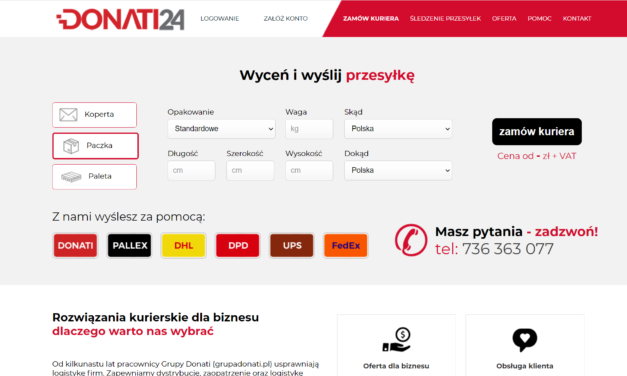Open the OFERTA menu item

(504, 18)
